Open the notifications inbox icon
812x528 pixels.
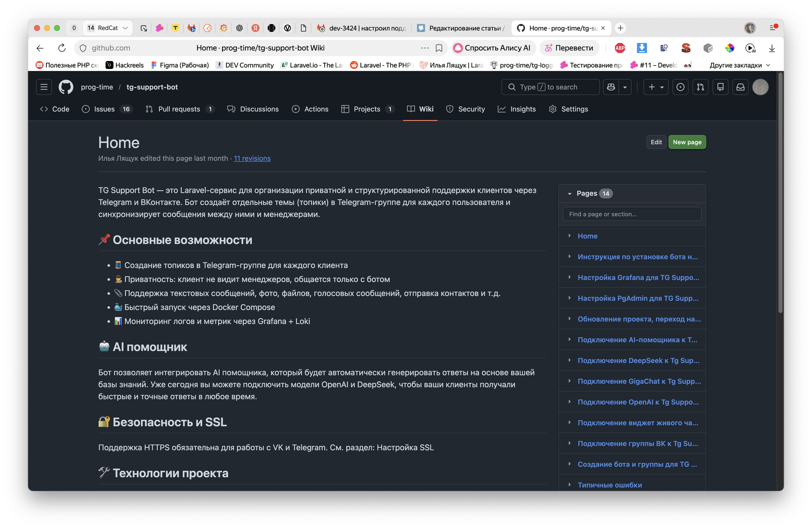(740, 87)
